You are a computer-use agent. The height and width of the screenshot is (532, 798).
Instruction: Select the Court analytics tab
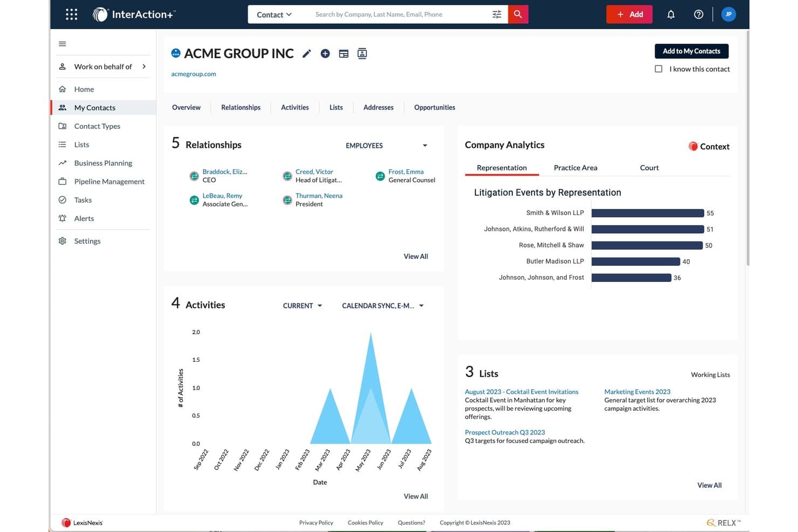click(x=649, y=168)
